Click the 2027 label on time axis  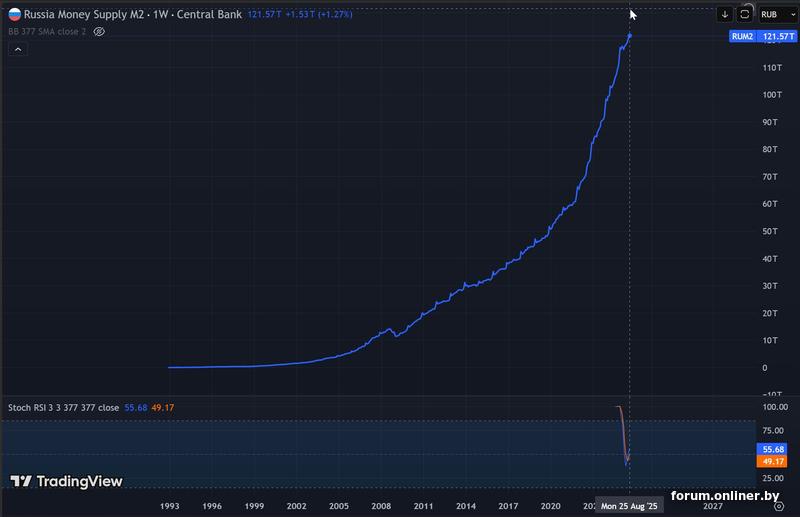(713, 506)
